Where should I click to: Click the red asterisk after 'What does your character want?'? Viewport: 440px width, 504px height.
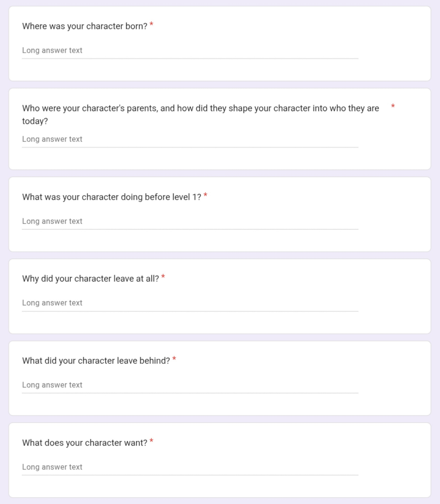click(151, 441)
